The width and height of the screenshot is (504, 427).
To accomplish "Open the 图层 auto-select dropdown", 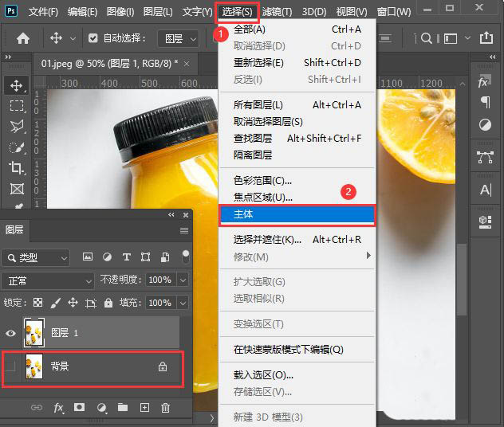I will (178, 39).
